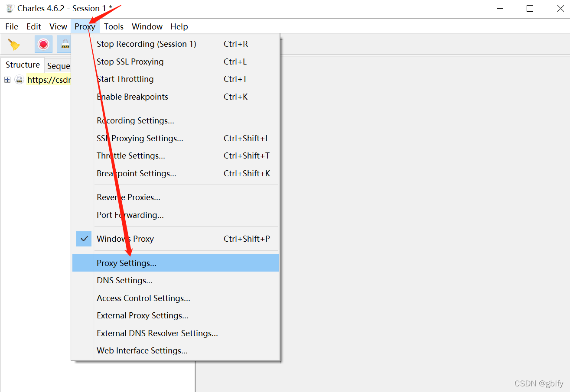Open the File menu
Viewport: 570px width, 392px height.
click(x=12, y=27)
